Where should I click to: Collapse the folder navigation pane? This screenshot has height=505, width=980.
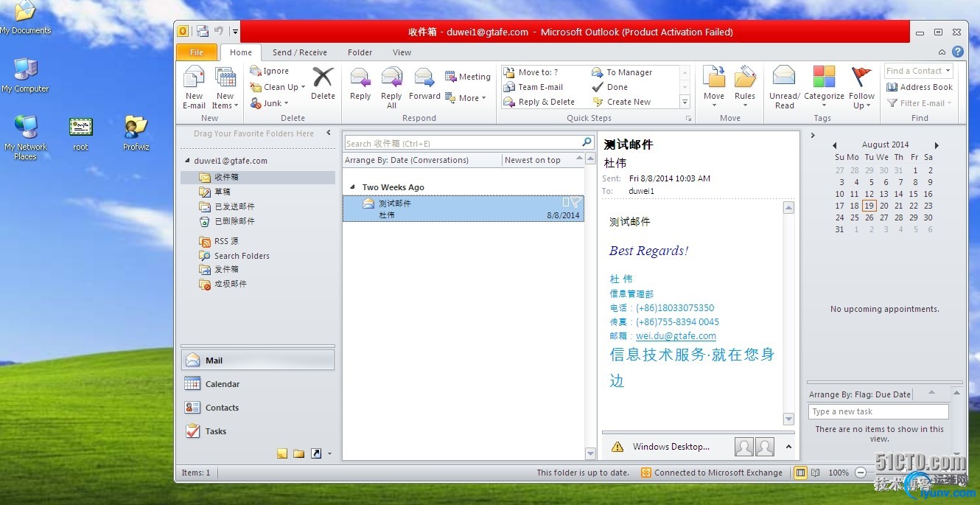click(329, 133)
